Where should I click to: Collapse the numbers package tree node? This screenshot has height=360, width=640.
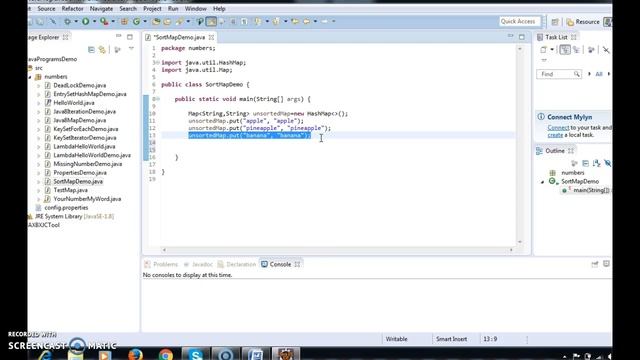pos(30,77)
